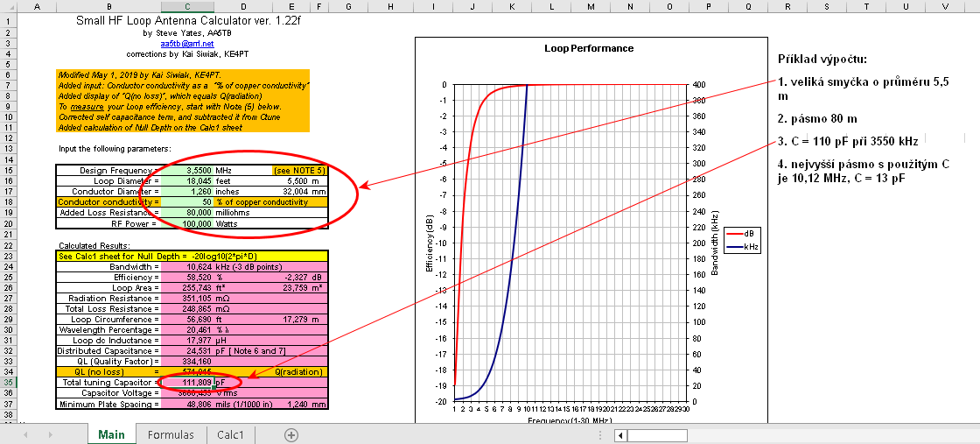980x444 pixels.
Task: Click the horizontal scrollbar left arrow
Action: click(619, 434)
